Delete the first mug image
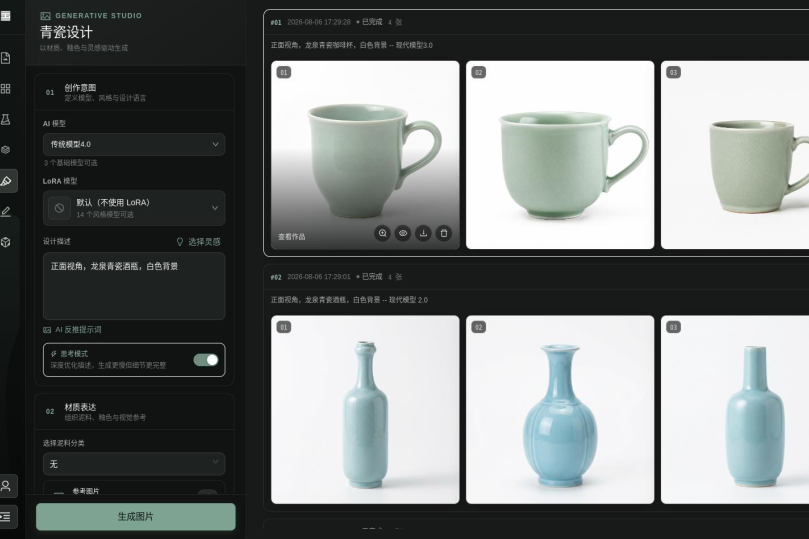This screenshot has height=539, width=809. [444, 233]
